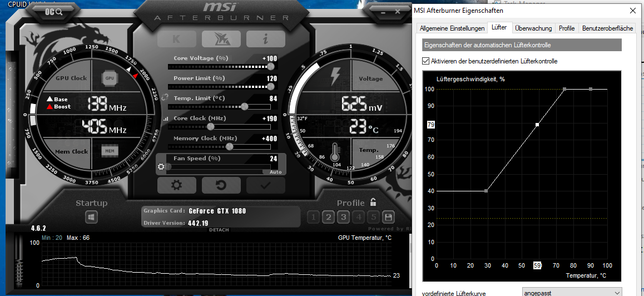This screenshot has height=296, width=644.
Task: Apply settings with the checkmark button
Action: [x=266, y=185]
